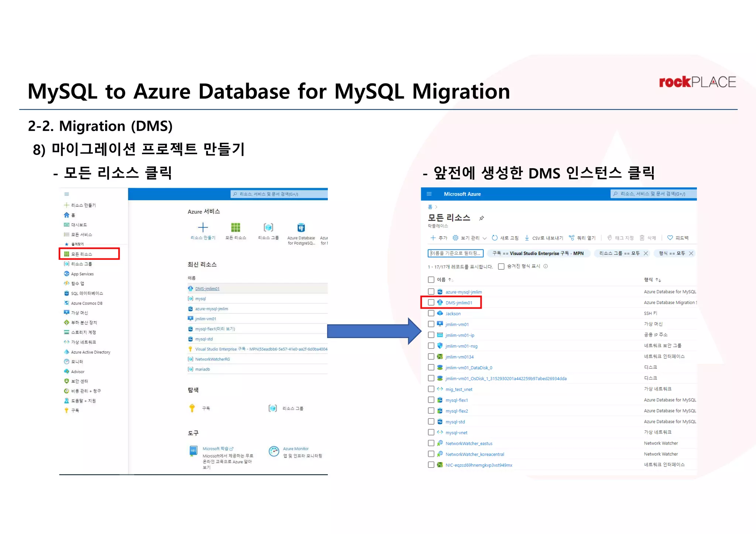The height and width of the screenshot is (534, 756).
Task: Click the 홈 breadcrumb link
Action: tap(430, 207)
